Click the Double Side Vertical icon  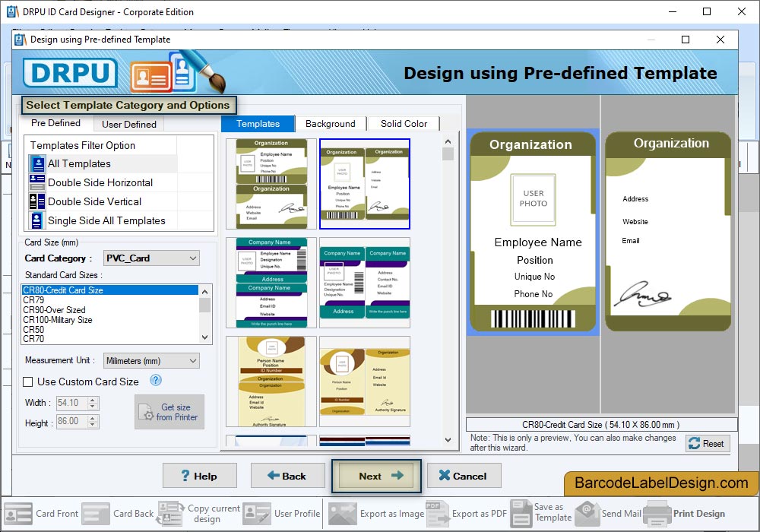[36, 201]
